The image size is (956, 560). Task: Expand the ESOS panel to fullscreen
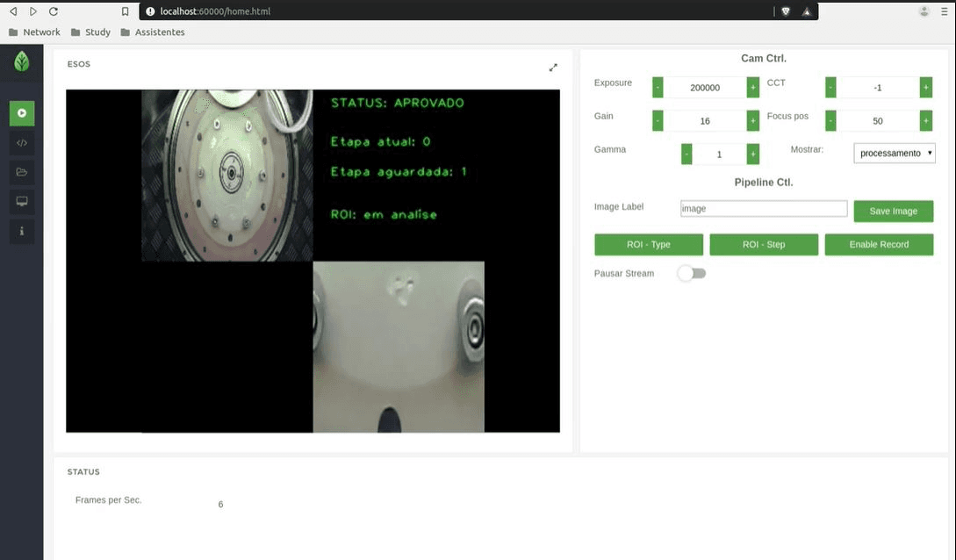click(x=553, y=68)
